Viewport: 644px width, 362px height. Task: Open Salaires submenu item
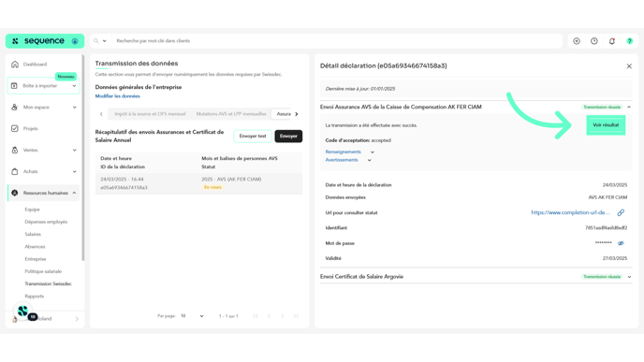(x=33, y=235)
